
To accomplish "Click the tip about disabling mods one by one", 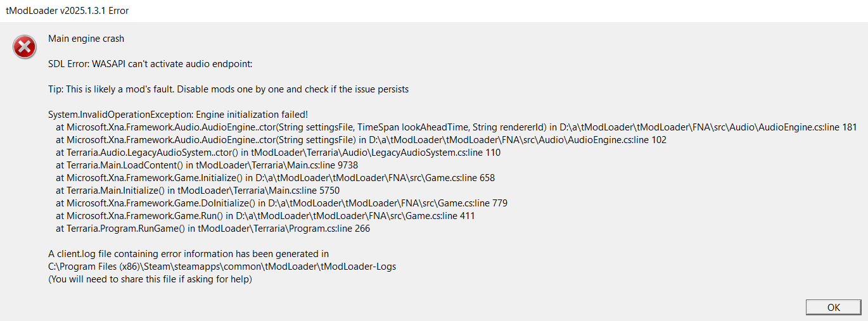I will click(x=228, y=89).
